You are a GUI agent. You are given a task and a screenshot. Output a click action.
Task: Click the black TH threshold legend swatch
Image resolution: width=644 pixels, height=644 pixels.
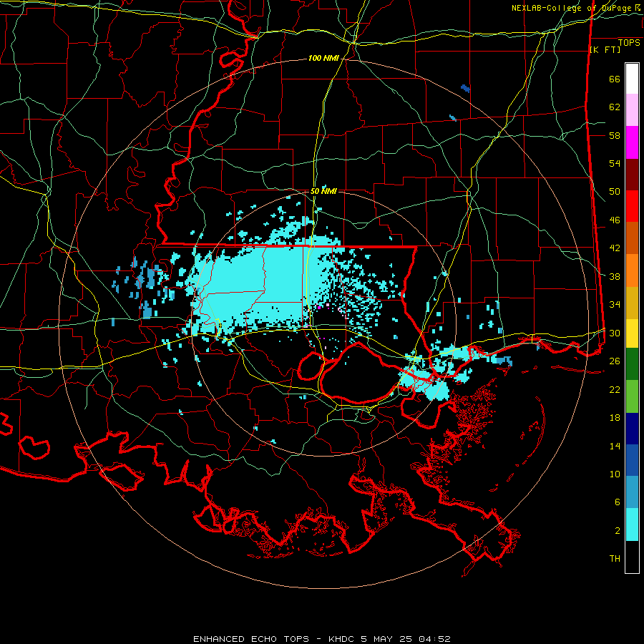tap(632, 557)
